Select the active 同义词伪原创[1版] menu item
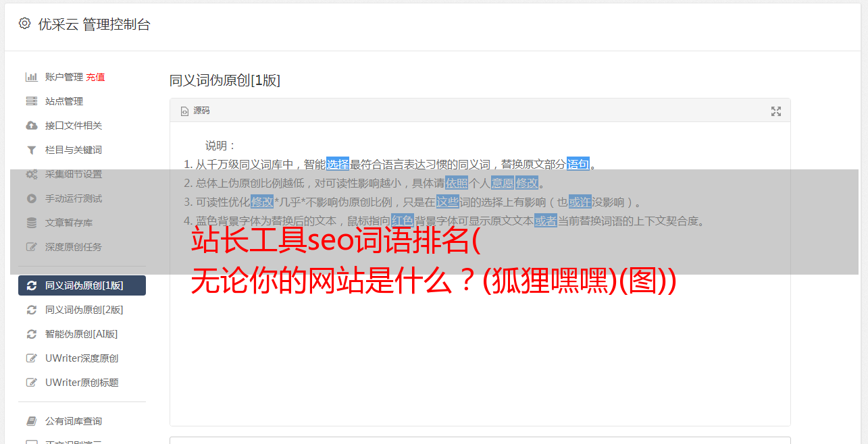The height and width of the screenshot is (444, 868). pyautogui.click(x=82, y=285)
